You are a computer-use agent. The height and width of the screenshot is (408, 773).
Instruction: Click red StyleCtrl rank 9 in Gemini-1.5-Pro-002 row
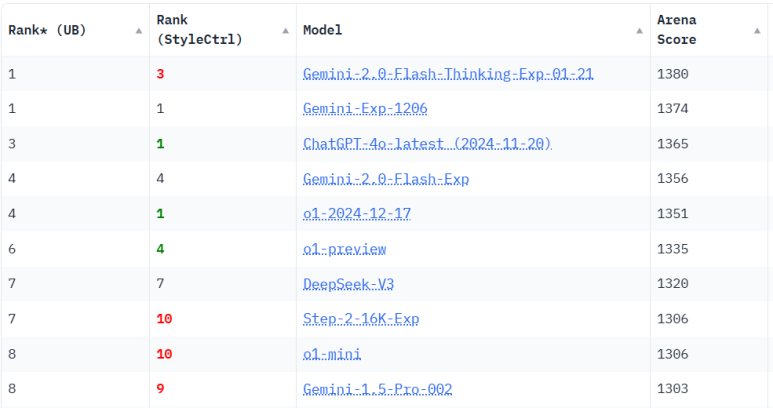[x=160, y=389]
